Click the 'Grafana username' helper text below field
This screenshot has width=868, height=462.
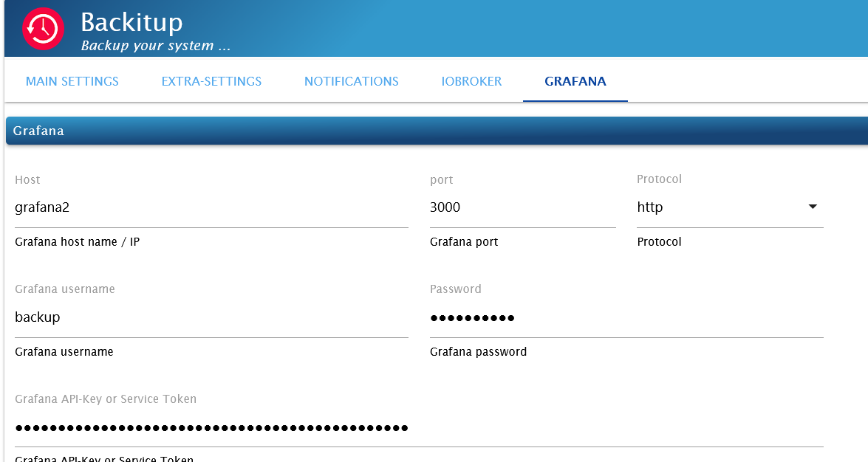click(x=64, y=352)
